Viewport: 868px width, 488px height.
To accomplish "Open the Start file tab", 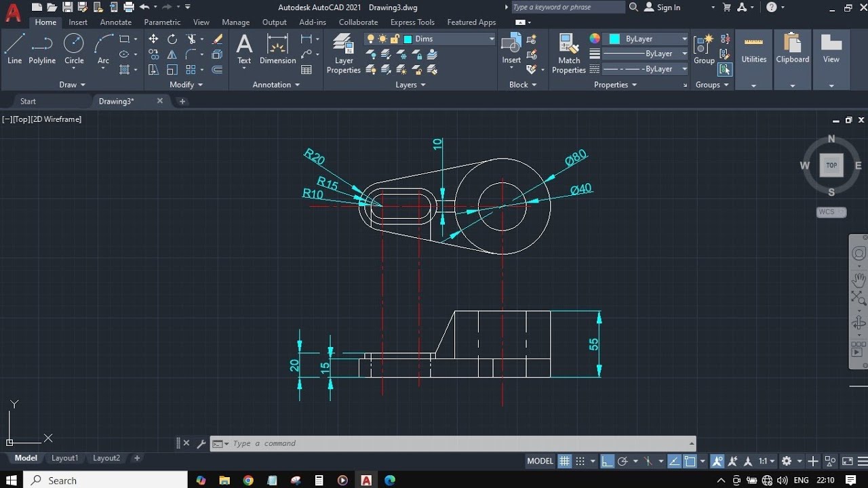I will tap(28, 101).
